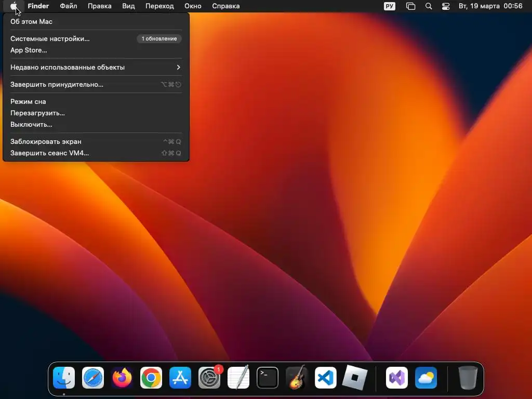This screenshot has width=532, height=399.
Task: Open Visual Studio Code from the Dock
Action: (x=326, y=378)
